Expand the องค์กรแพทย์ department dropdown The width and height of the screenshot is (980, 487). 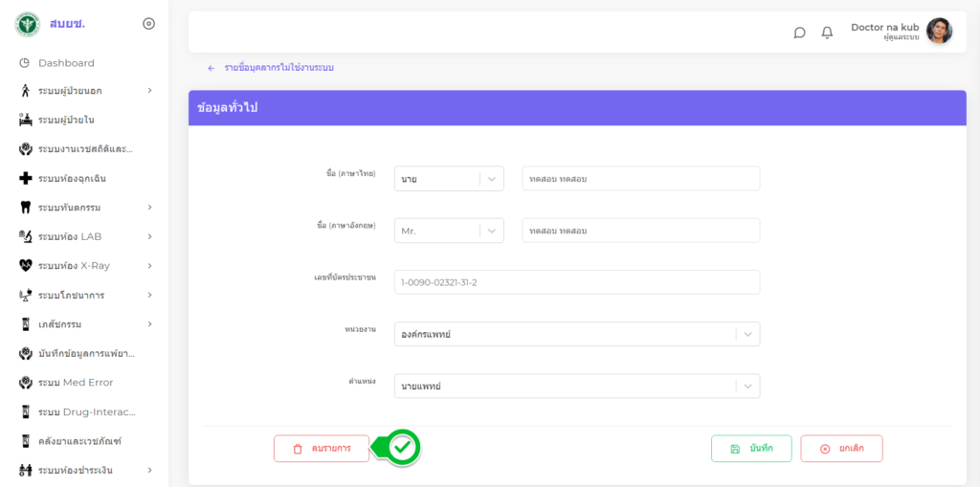click(747, 334)
